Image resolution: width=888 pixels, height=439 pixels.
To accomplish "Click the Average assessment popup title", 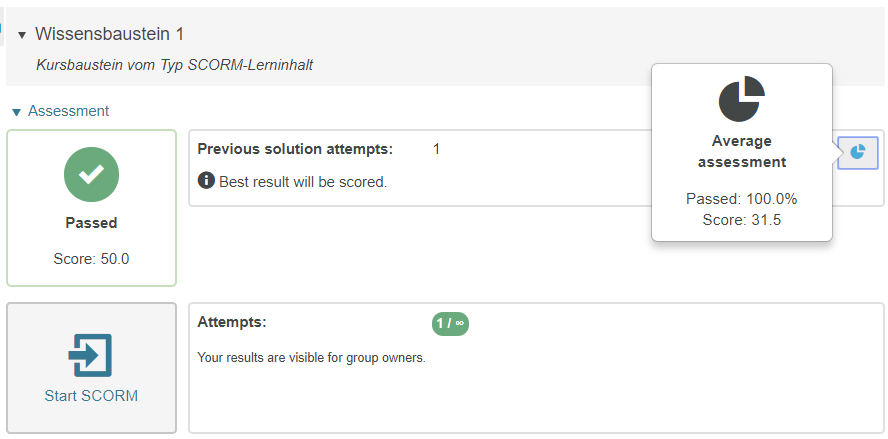I will (741, 151).
